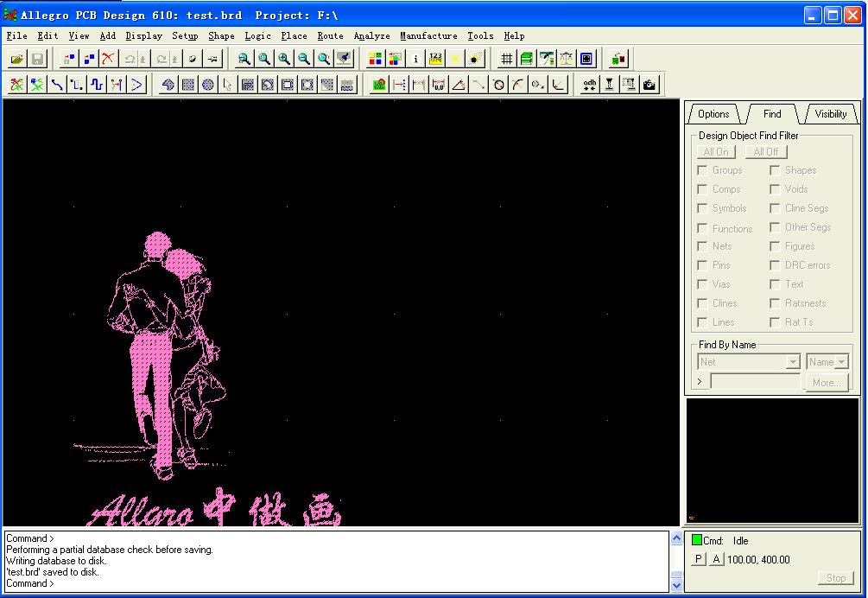
Task: Click the Zoom by Points icon
Action: [x=244, y=58]
